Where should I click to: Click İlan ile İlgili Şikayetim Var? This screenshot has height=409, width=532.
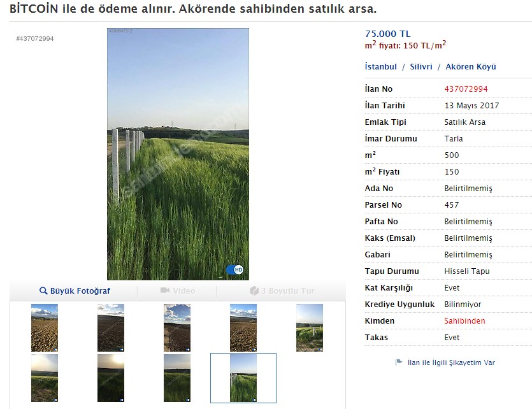pyautogui.click(x=451, y=362)
